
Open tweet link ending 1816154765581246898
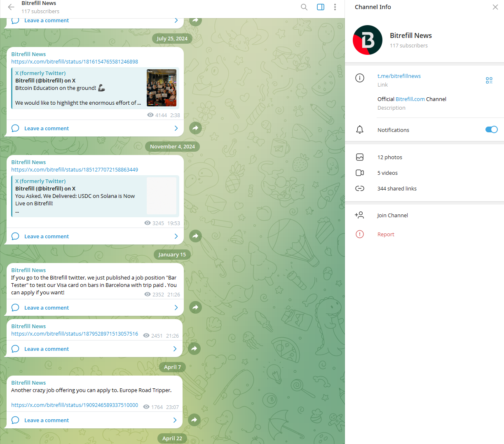[x=75, y=61]
